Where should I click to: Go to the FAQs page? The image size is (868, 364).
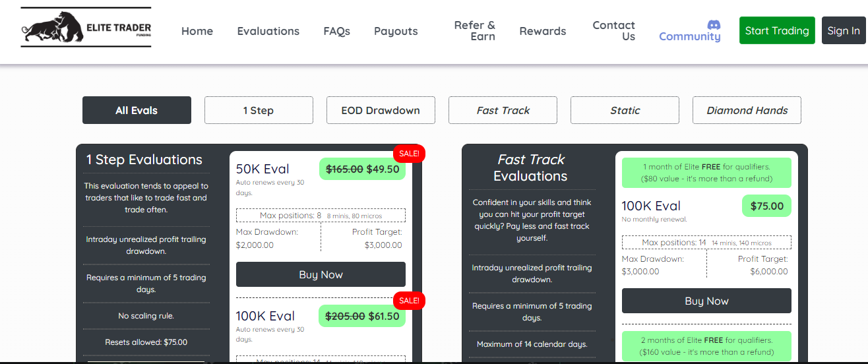tap(336, 31)
